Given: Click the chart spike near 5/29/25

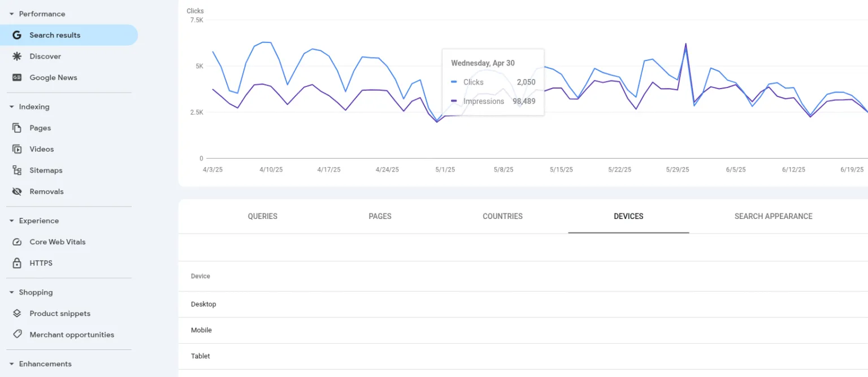Looking at the screenshot, I should click(x=685, y=44).
